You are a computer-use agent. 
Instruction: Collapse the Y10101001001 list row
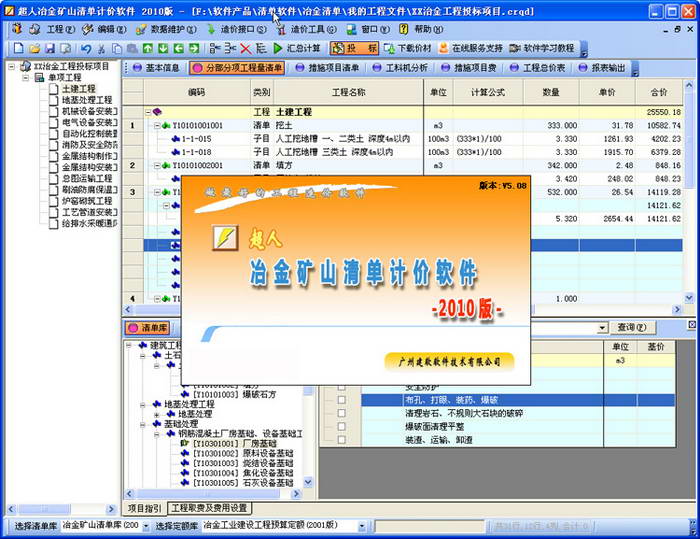click(x=157, y=126)
